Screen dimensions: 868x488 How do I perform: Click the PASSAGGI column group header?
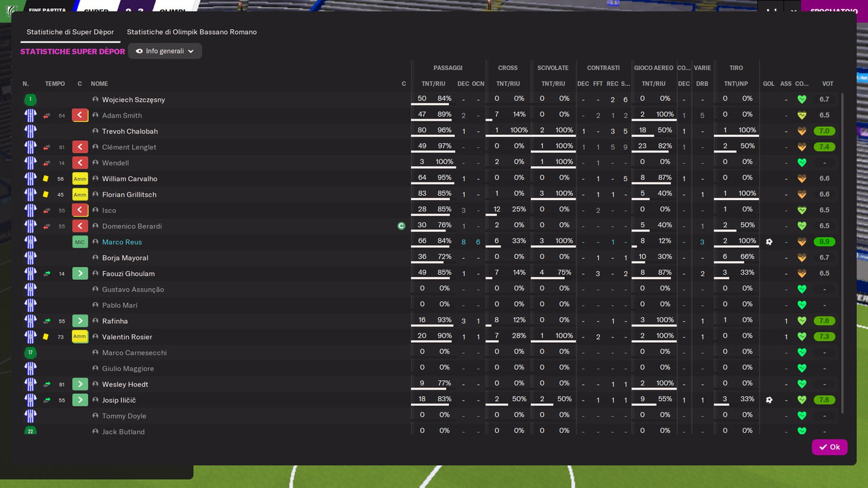[x=448, y=68]
